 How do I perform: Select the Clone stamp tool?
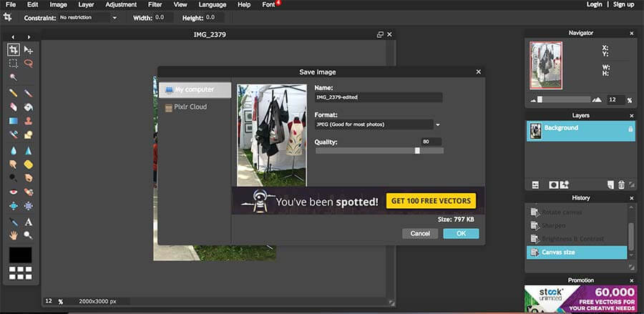tap(29, 121)
